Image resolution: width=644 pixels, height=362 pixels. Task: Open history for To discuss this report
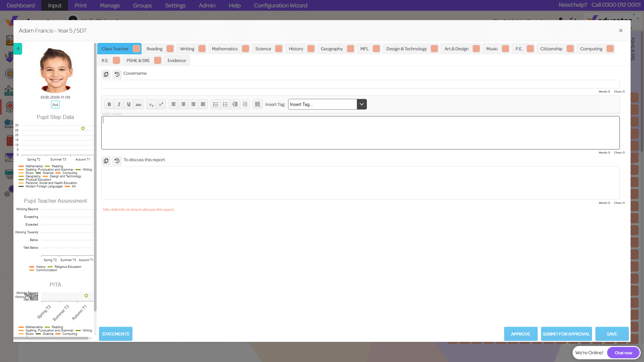pyautogui.click(x=117, y=161)
